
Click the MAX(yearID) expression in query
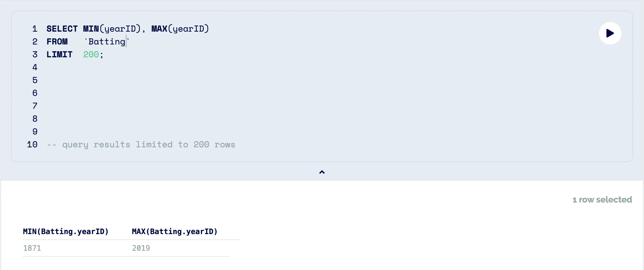click(180, 29)
